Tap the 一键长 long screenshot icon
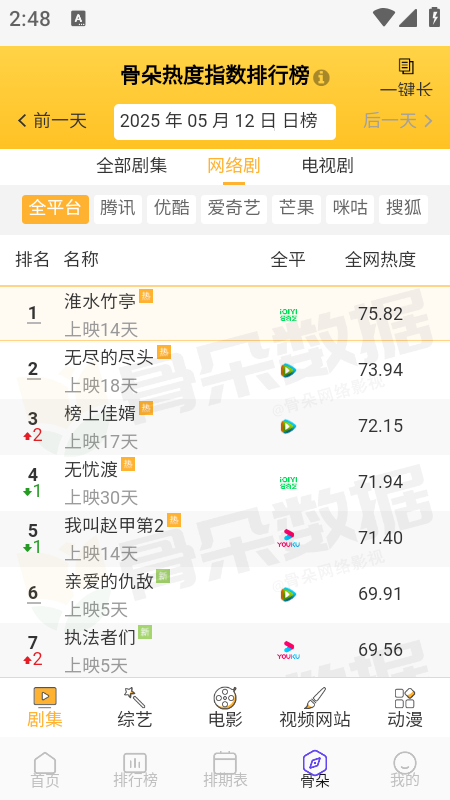Image resolution: width=450 pixels, height=800 pixels. 406,66
